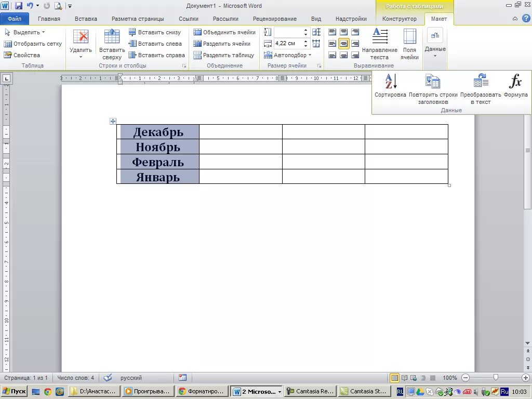Click Distribute Rows evenly icon
The image size is (532, 399).
click(316, 32)
